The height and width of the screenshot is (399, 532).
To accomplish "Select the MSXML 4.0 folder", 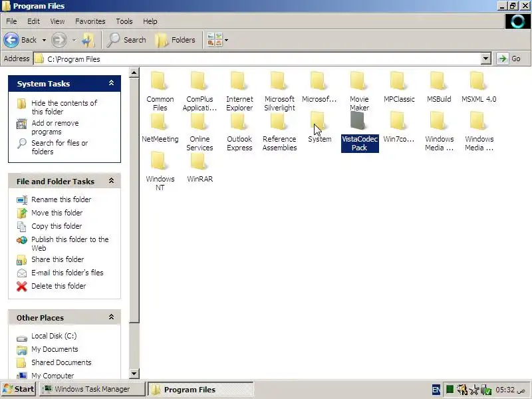I will 479,87.
